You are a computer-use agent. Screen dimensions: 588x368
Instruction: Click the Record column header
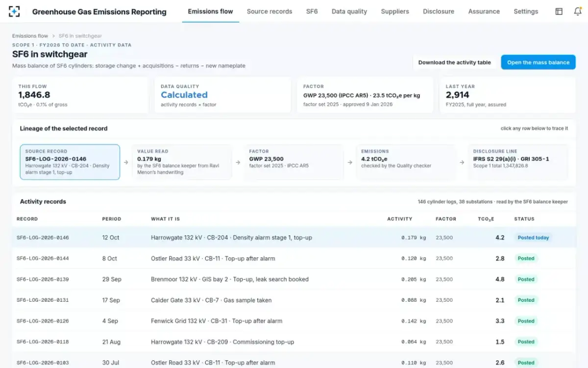point(27,219)
